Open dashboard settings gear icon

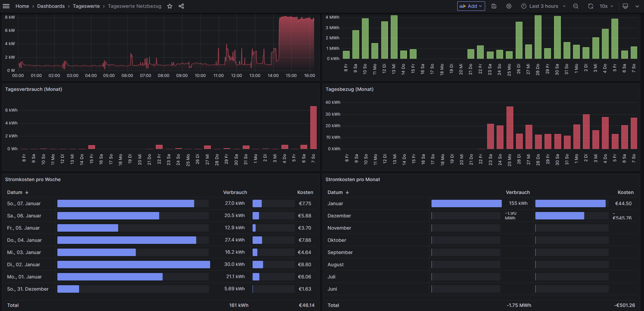click(x=509, y=6)
